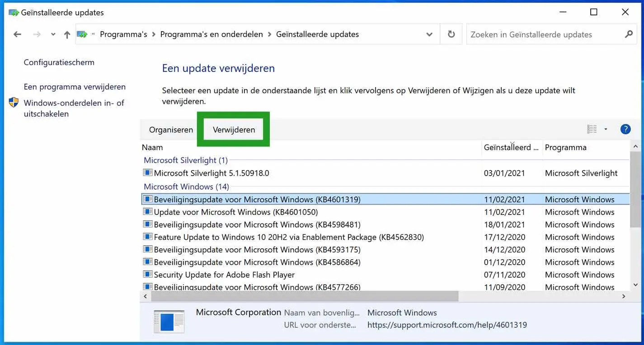644x345 pixels.
Task: Select Beveiligingsupdate KB4598481 row
Action: point(385,224)
